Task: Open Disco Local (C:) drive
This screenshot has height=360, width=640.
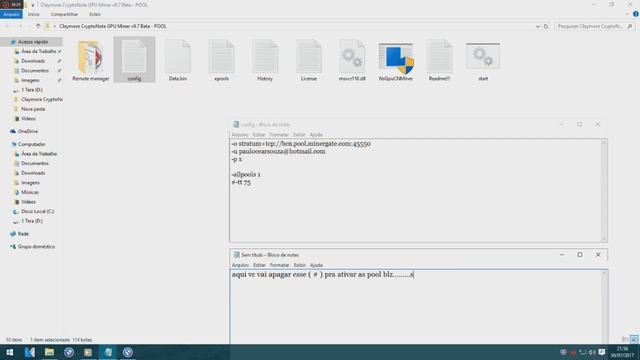Action: pyautogui.click(x=37, y=211)
